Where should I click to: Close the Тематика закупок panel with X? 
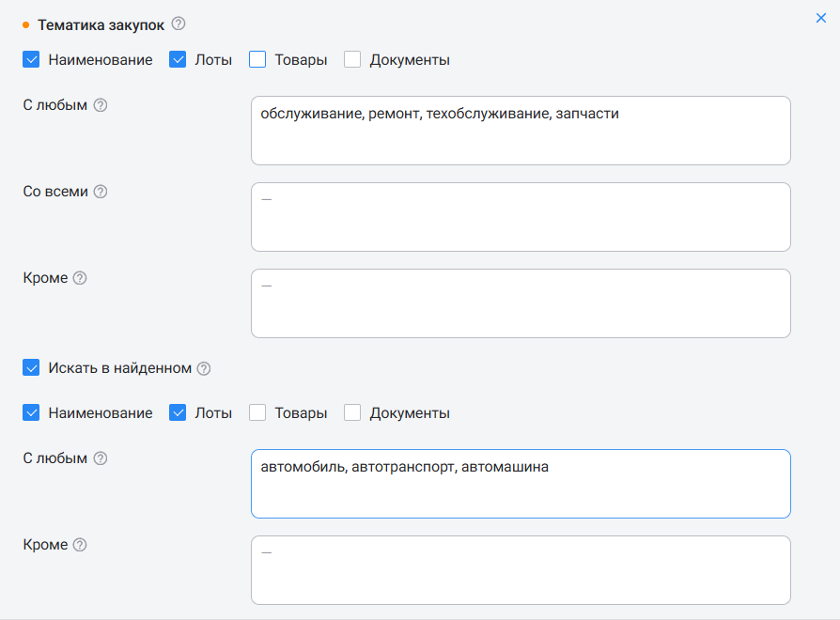tap(821, 18)
